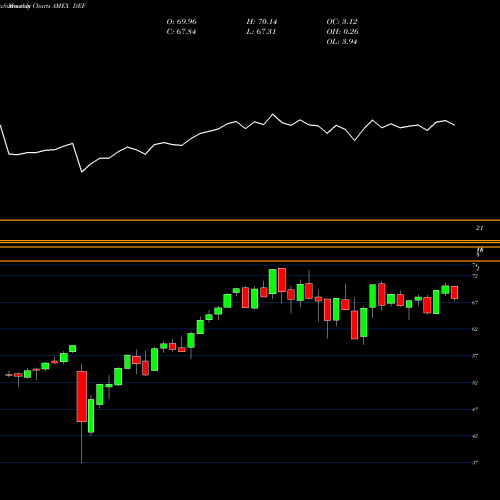The width and height of the screenshot is (500, 500).
Task: Select the high value H: 70.14
Action: click(262, 22)
